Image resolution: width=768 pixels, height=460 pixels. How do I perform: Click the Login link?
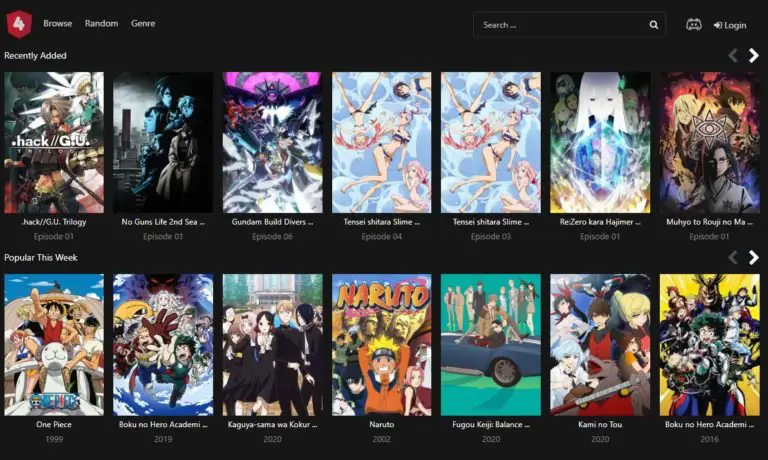pyautogui.click(x=730, y=25)
